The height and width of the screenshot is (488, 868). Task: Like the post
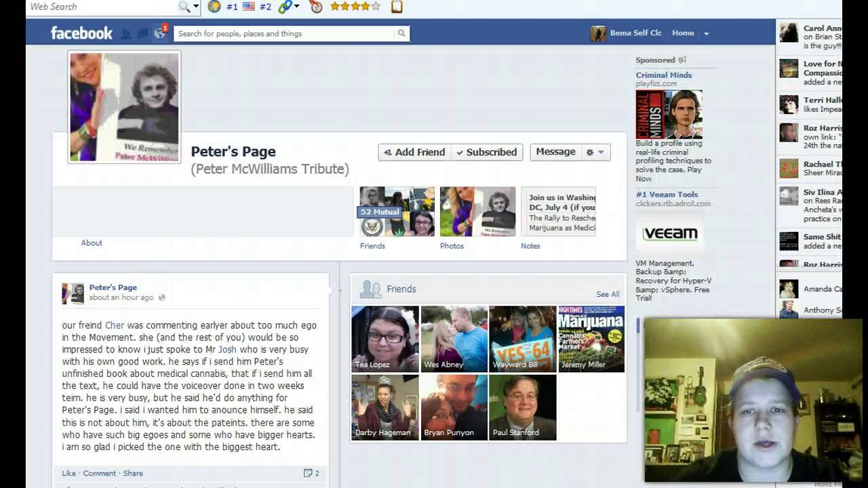click(68, 473)
